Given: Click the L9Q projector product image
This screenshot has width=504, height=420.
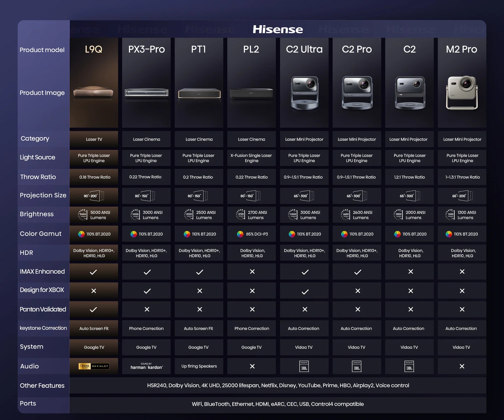Looking at the screenshot, I should click(93, 92).
